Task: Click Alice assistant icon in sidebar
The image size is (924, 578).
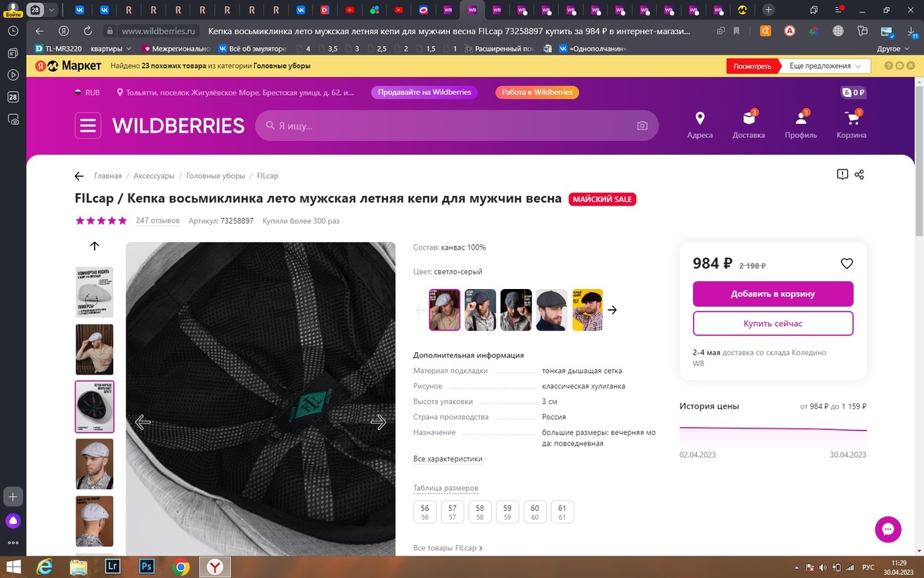Action: click(x=13, y=521)
